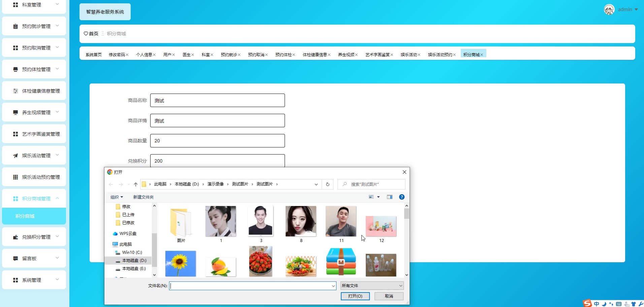Switch to the 养生视频 tab
644x307 pixels.
point(346,55)
